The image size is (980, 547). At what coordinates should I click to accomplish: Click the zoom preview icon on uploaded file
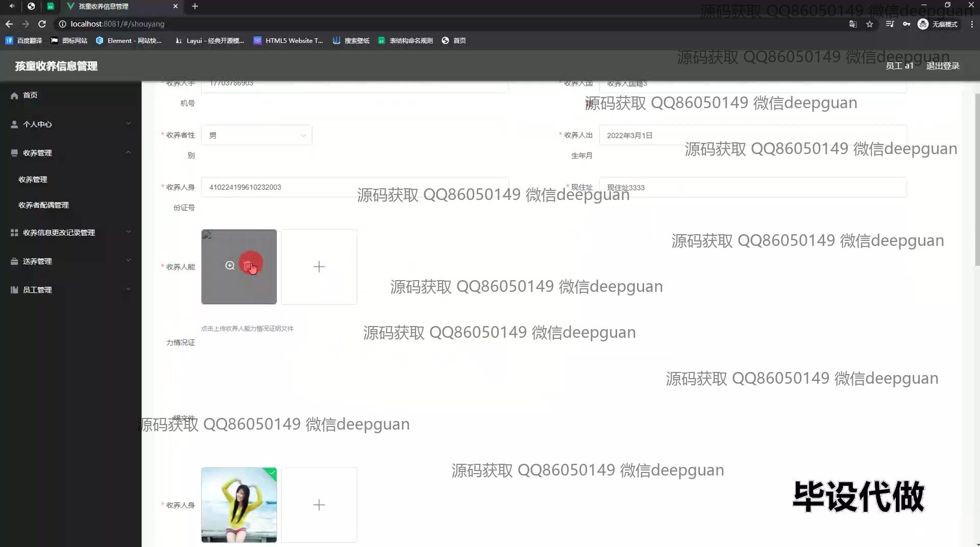pos(230,265)
